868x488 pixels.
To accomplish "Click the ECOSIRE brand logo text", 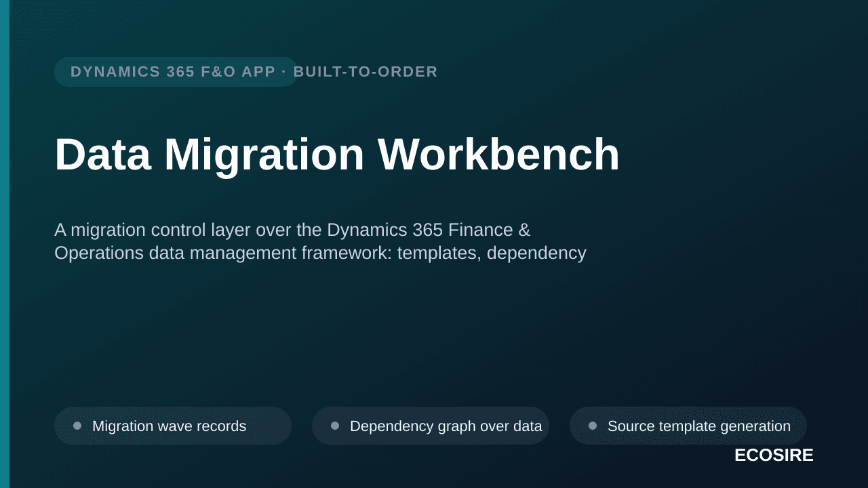I will (774, 455).
